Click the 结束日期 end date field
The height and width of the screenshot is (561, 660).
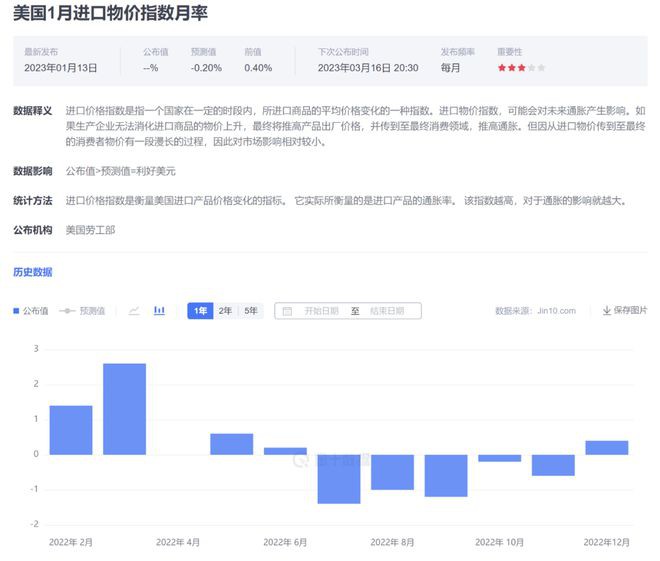(x=387, y=311)
